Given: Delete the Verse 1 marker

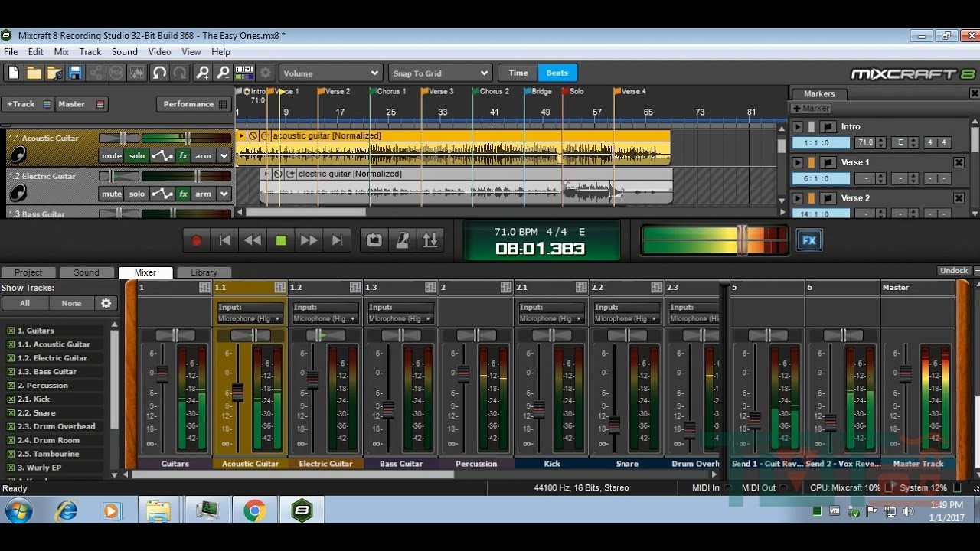Looking at the screenshot, I should 959,162.
